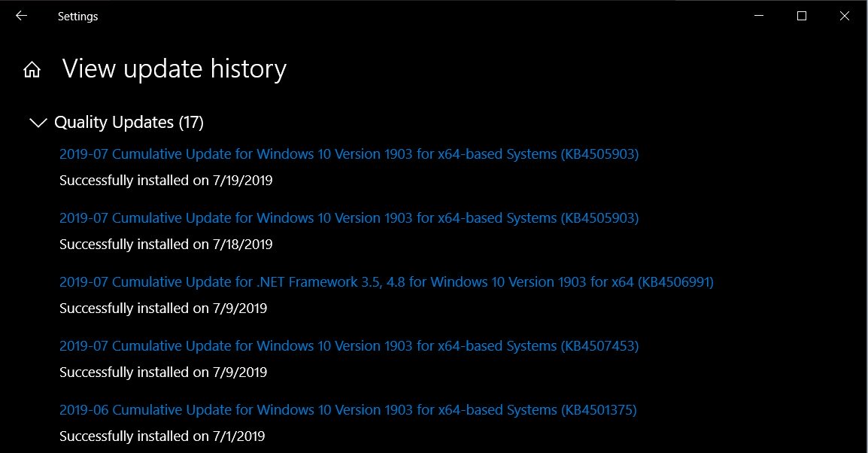
Task: Minimize the Settings window
Action: point(759,16)
